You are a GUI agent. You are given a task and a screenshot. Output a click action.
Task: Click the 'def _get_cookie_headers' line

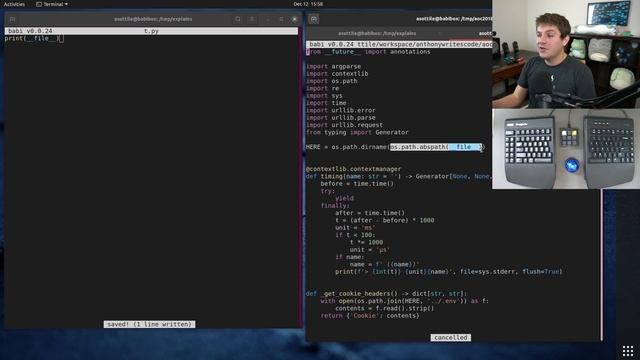387,294
